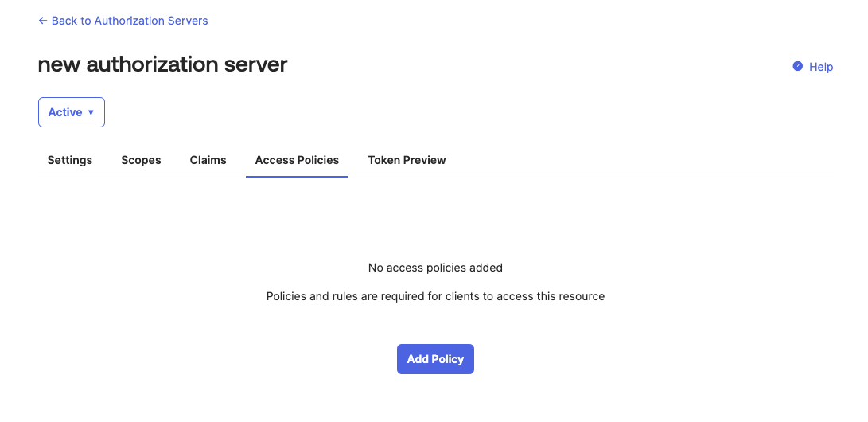
Task: Switch to the Settings tab
Action: pyautogui.click(x=70, y=160)
